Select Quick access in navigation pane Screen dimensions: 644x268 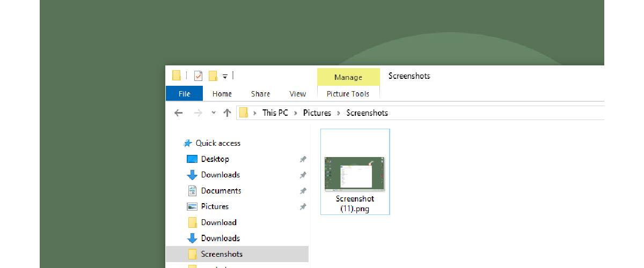(218, 143)
